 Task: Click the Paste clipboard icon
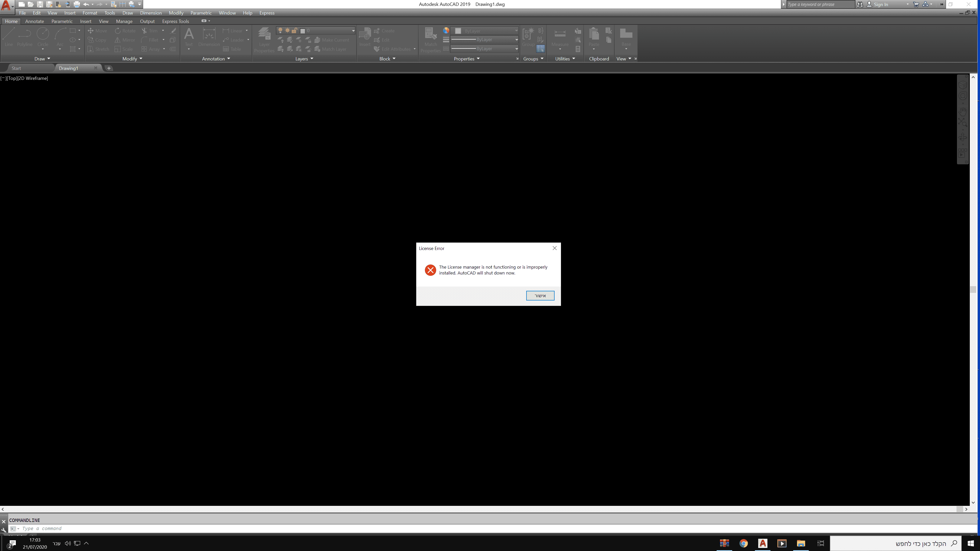593,35
